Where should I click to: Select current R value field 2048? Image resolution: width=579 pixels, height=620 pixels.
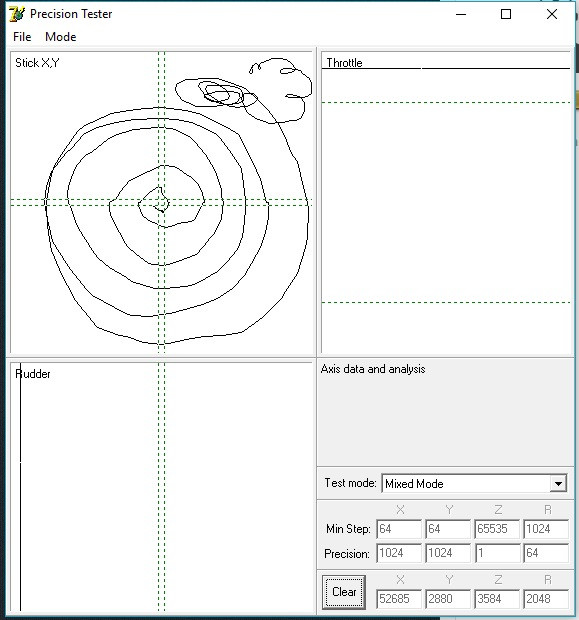pyautogui.click(x=546, y=599)
